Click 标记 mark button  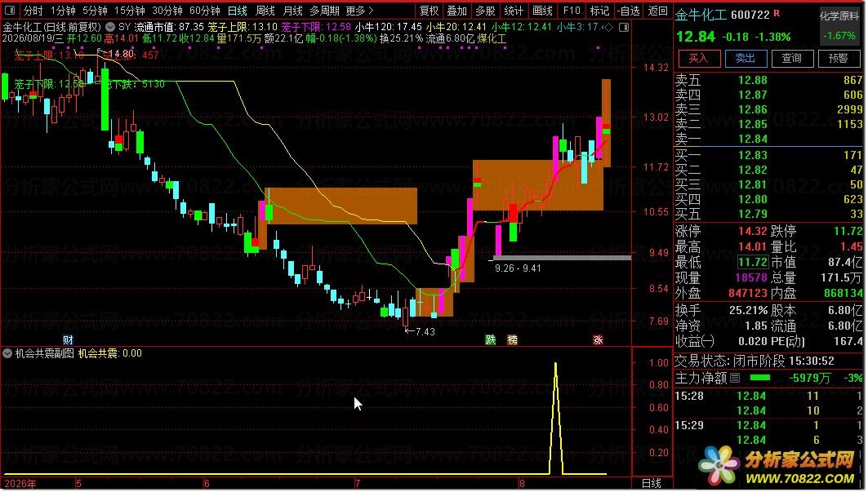click(599, 11)
